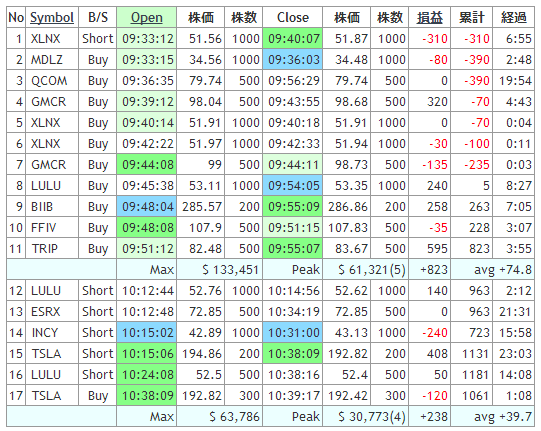Select the 累計 column header
Screen dimensions: 541x431
(x=472, y=17)
